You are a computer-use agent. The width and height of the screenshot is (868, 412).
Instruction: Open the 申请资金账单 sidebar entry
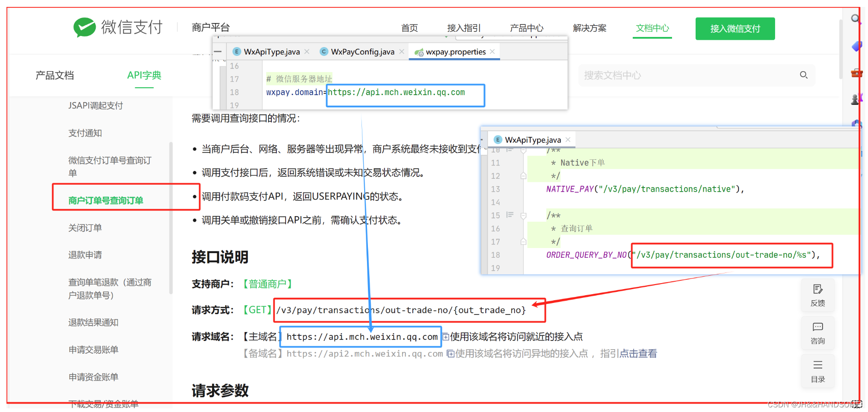(x=93, y=377)
